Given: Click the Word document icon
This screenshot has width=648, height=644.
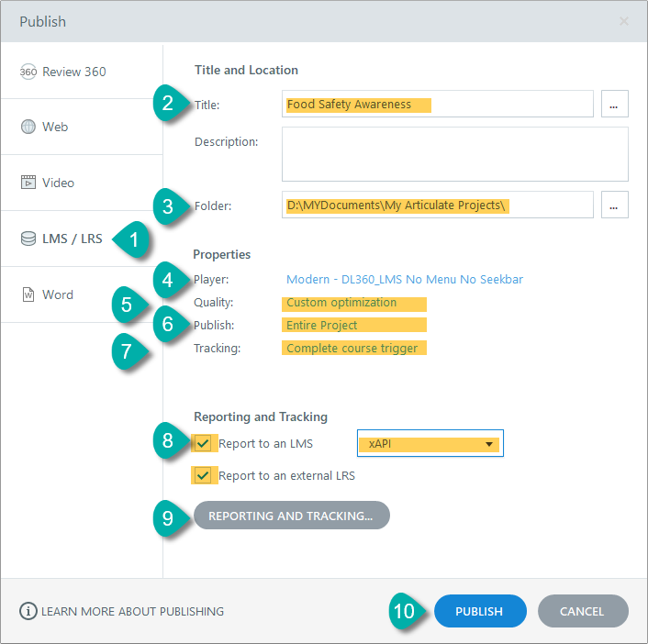Looking at the screenshot, I should coord(28,294).
